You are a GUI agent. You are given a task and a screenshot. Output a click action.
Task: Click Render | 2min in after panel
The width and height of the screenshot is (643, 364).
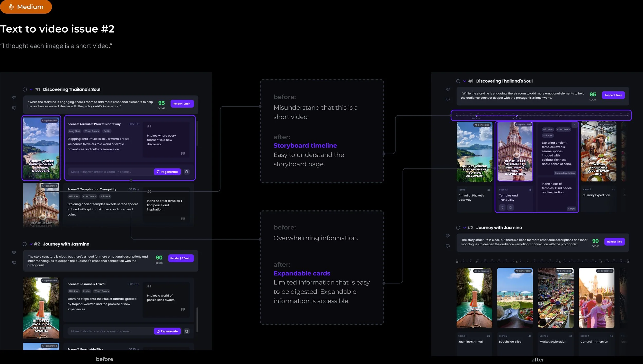(x=613, y=95)
